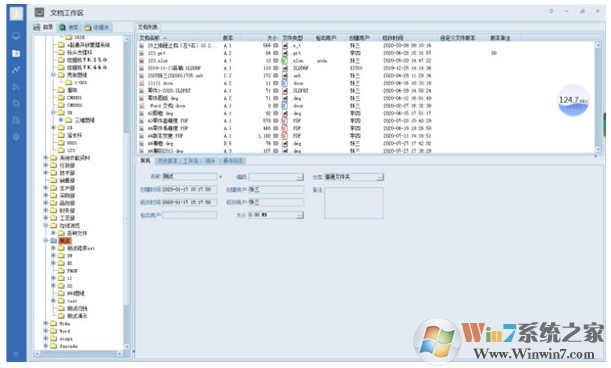Open the settings gear in sidebar
This screenshot has height=368, width=611.
pos(16,137)
